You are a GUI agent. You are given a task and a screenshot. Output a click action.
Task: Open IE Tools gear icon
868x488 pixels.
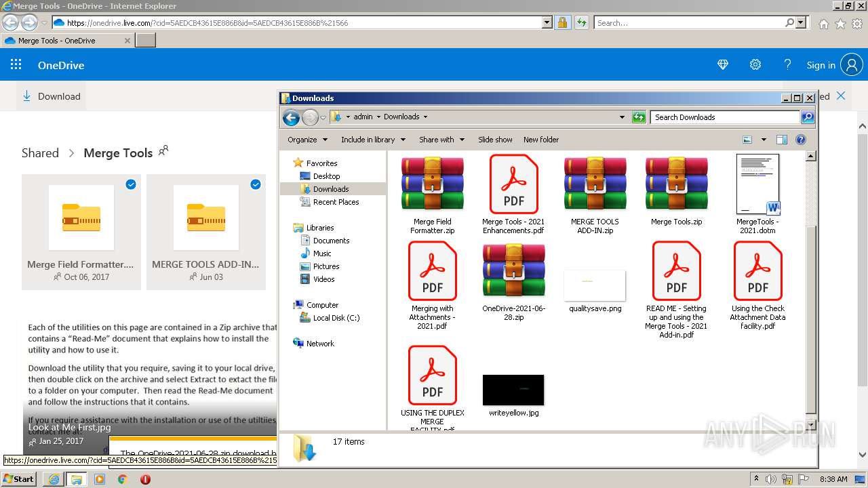pos(857,24)
